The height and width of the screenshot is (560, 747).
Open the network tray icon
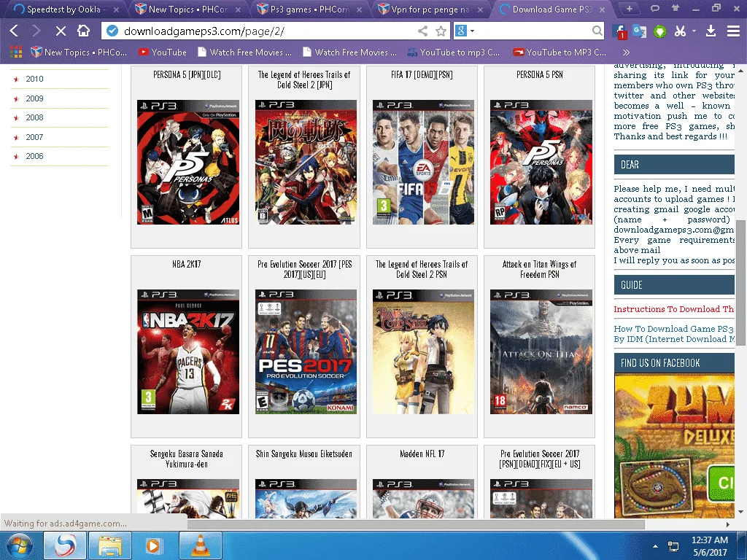[x=673, y=546]
